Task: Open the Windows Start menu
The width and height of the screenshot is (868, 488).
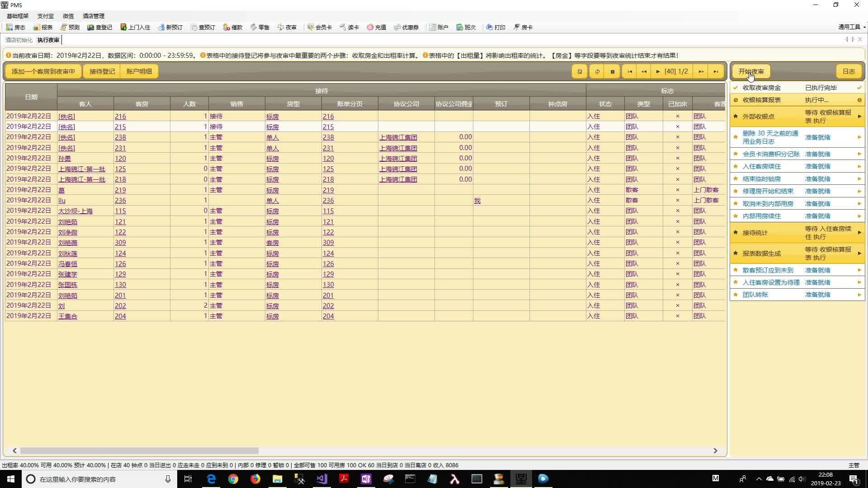Action: [x=11, y=479]
